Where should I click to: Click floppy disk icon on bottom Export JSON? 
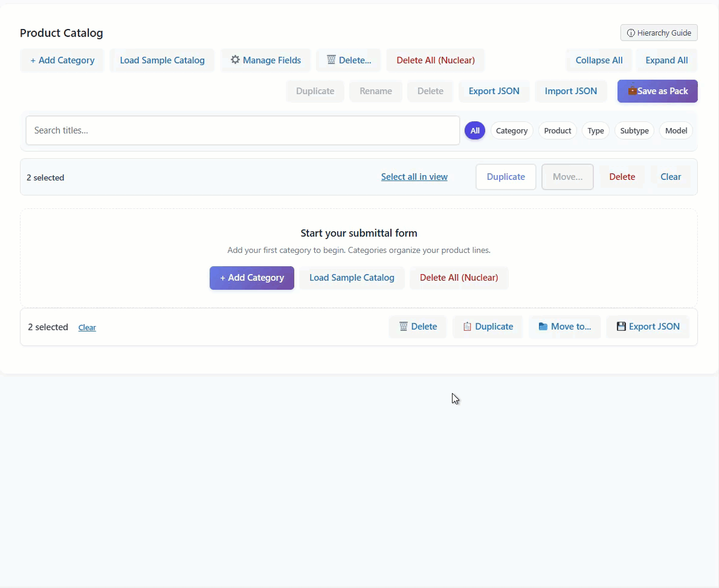[x=621, y=327]
